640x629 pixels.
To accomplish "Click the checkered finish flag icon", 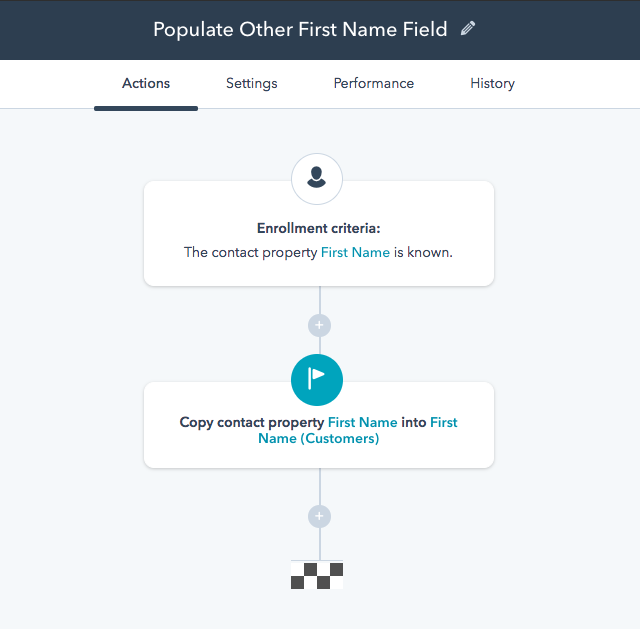I will point(317,575).
